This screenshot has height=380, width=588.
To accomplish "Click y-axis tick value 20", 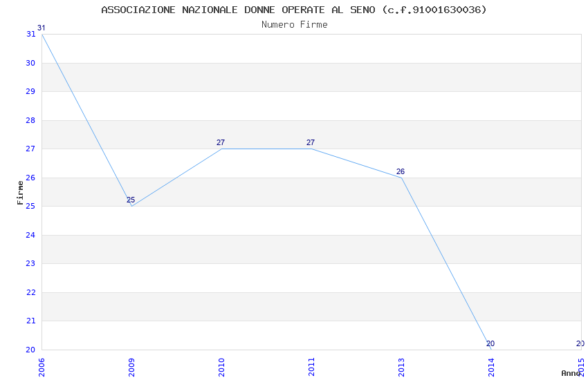I will (30, 350).
